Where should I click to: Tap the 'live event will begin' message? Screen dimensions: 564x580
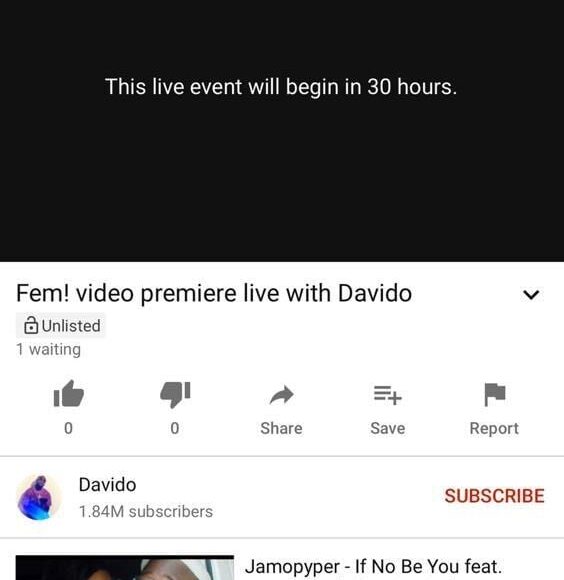click(x=281, y=87)
